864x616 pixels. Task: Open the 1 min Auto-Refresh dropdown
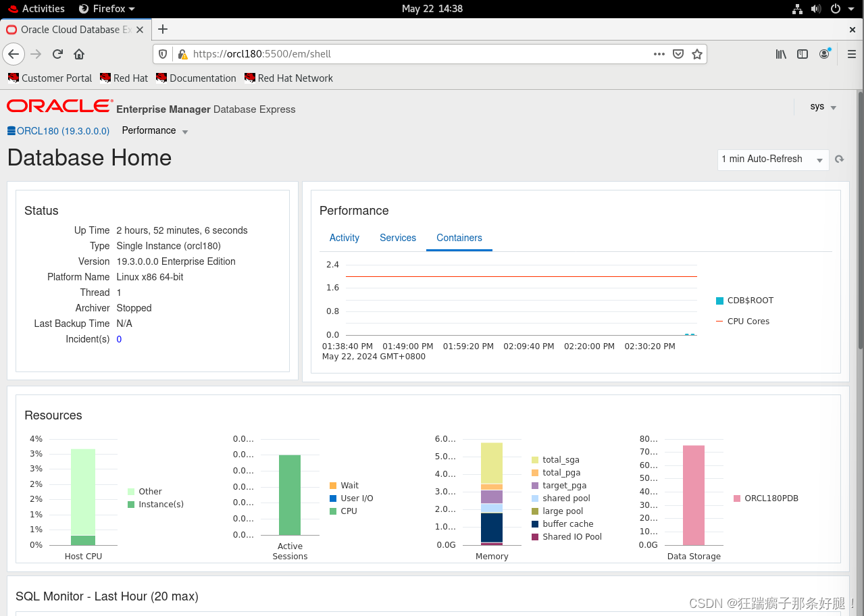(773, 159)
